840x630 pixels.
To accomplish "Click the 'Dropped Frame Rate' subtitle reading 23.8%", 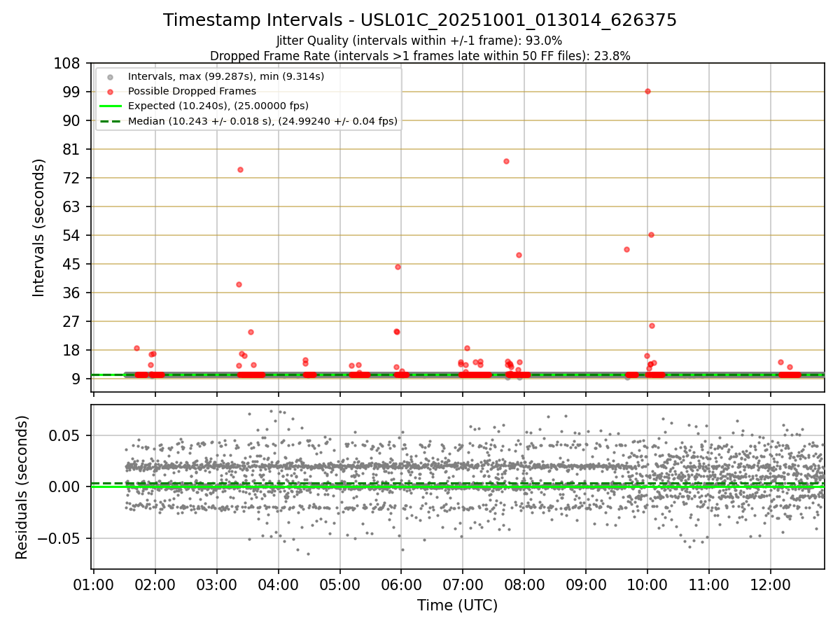I will (x=420, y=56).
